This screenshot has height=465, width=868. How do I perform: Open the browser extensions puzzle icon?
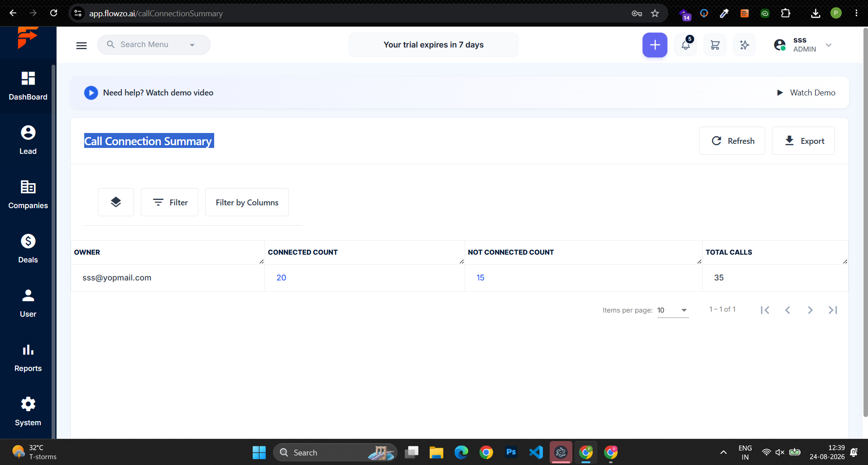coord(786,13)
